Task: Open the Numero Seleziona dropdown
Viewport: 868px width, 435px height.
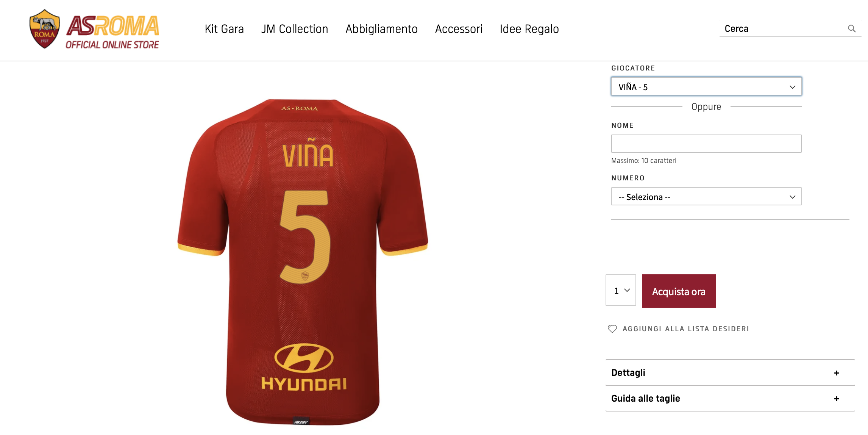Action: (x=706, y=197)
